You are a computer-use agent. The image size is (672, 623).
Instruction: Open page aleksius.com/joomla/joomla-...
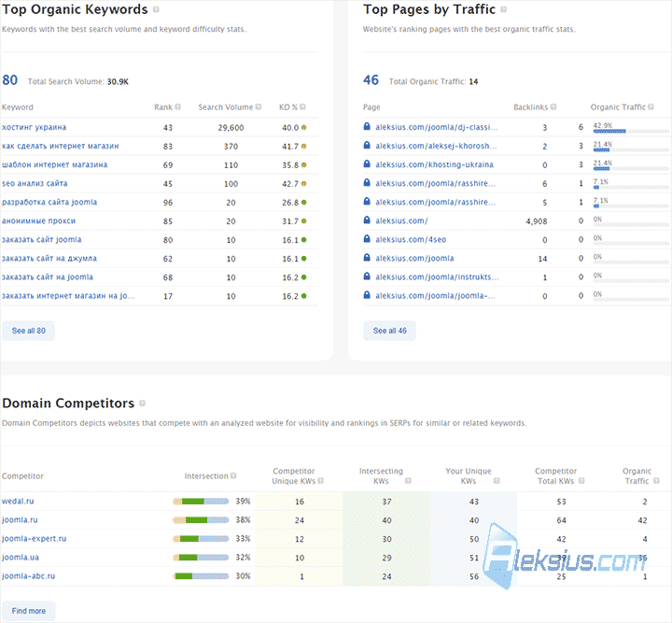click(x=435, y=296)
